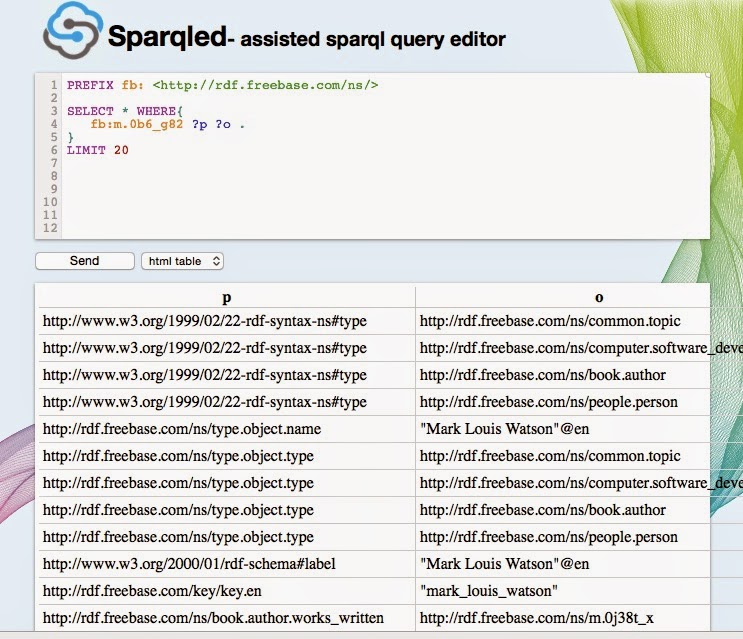Screen dimensions: 743x639
Task: Click the Sparqled cloud logo icon
Action: pyautogui.click(x=73, y=29)
